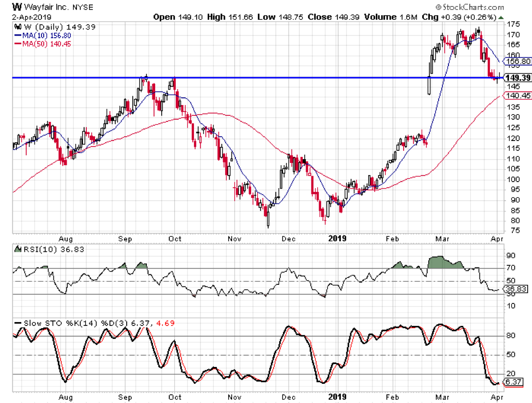Click the candlestick icon beside W (Daily)

click(18, 27)
